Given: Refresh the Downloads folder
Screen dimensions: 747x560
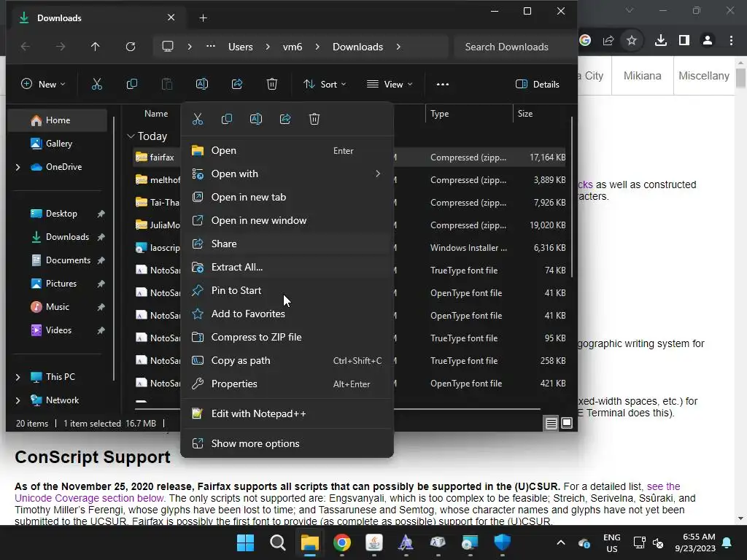Looking at the screenshot, I should click(130, 47).
